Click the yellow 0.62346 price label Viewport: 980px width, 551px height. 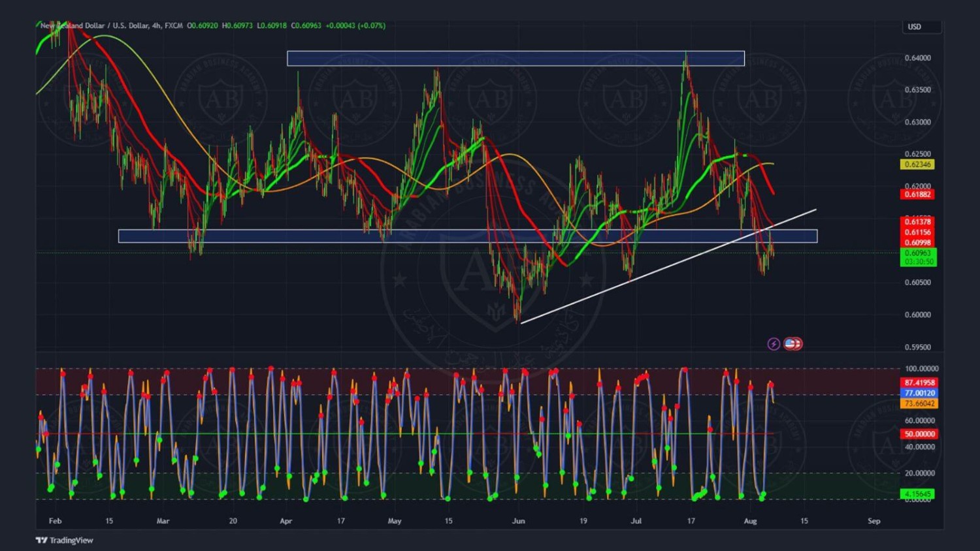point(917,165)
